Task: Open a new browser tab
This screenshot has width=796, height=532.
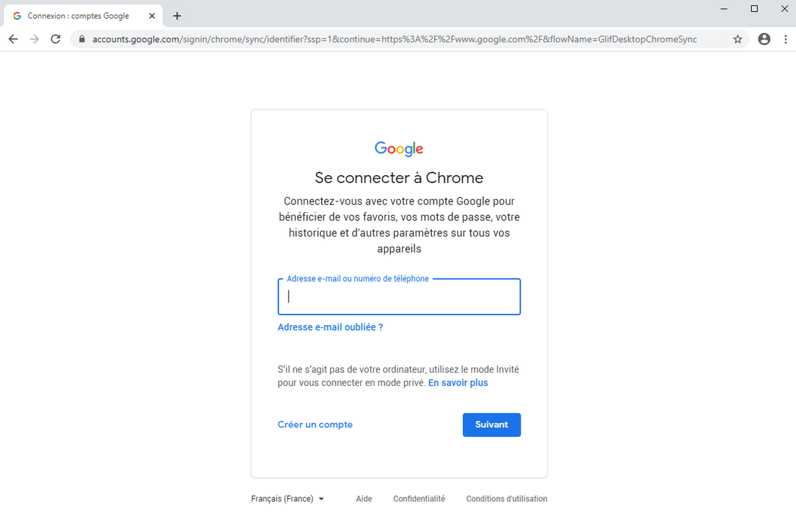Action: 176,15
